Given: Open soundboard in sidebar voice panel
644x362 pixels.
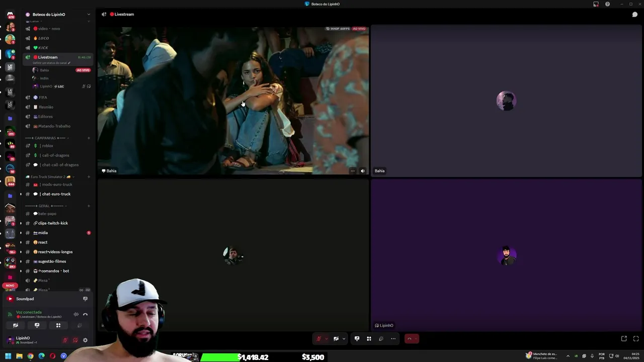Looking at the screenshot, I should pyautogui.click(x=79, y=325).
